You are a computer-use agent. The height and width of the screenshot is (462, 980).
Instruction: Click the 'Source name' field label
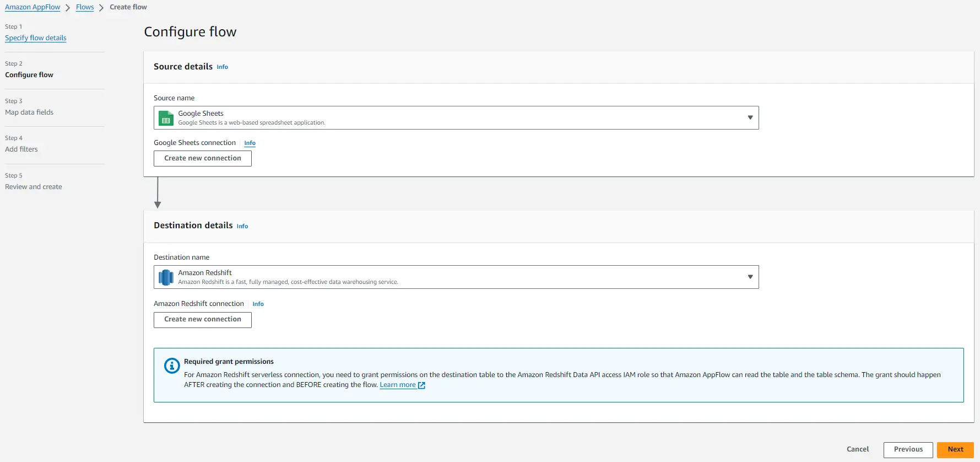[x=174, y=98]
